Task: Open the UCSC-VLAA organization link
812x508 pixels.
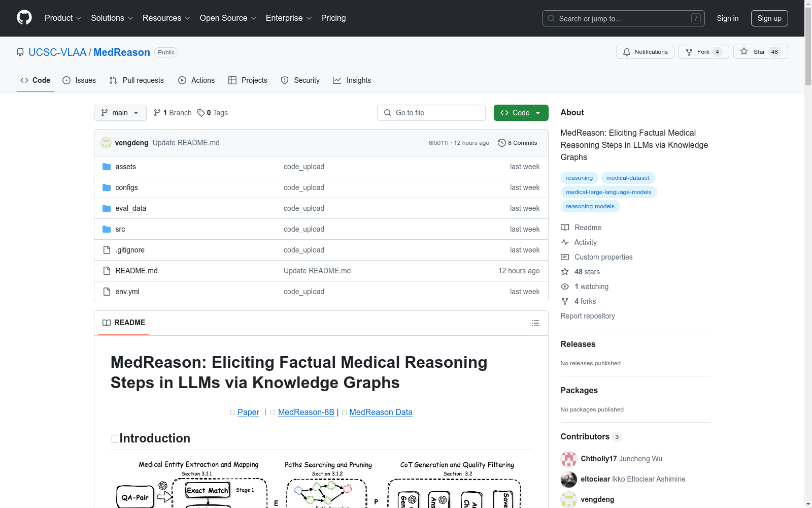Action: point(57,52)
